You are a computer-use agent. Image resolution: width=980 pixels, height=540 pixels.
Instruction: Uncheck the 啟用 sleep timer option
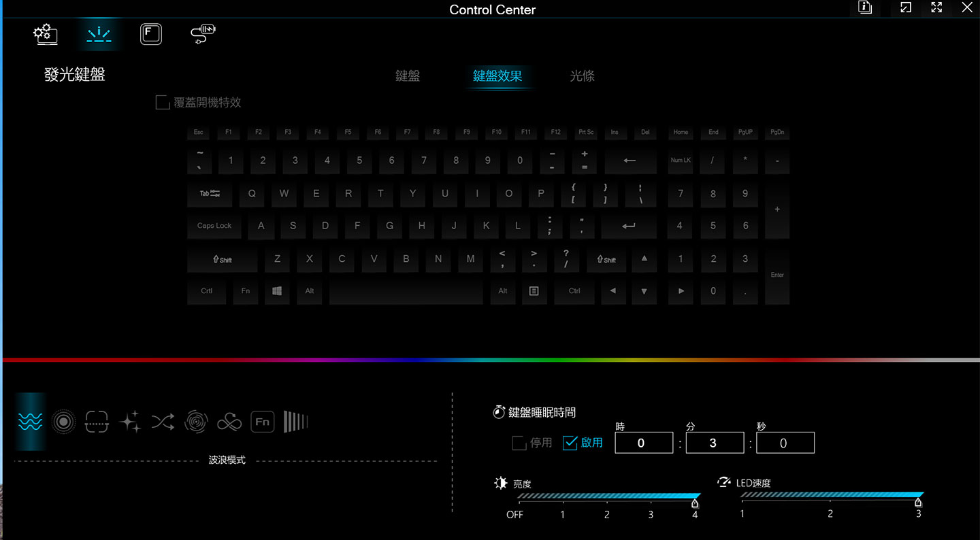[570, 442]
